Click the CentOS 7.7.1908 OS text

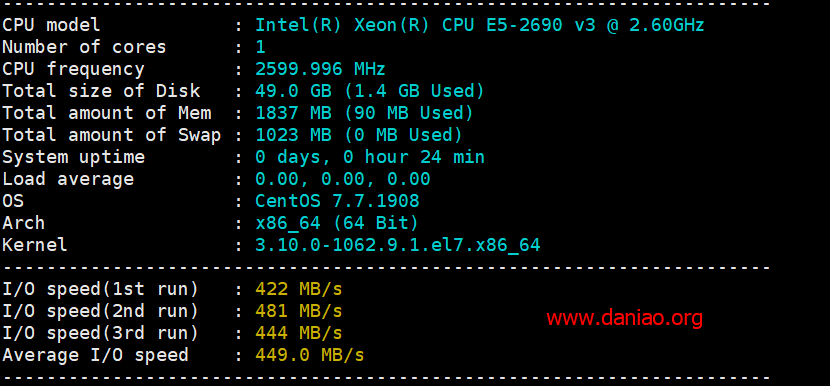tap(337, 201)
